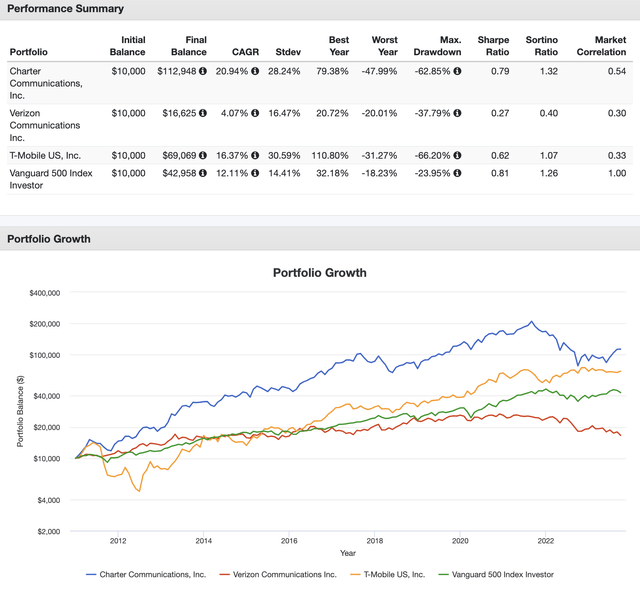Click Verizon's 16.47% Stdev value

(x=284, y=113)
